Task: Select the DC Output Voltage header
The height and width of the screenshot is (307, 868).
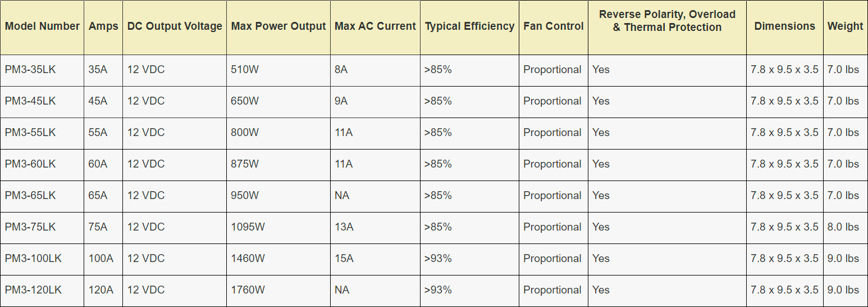Action: pos(175,26)
